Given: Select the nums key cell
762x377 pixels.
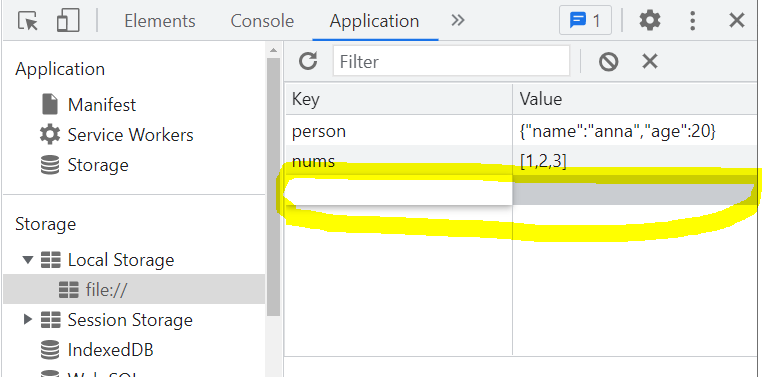Looking at the screenshot, I should (x=398, y=161).
